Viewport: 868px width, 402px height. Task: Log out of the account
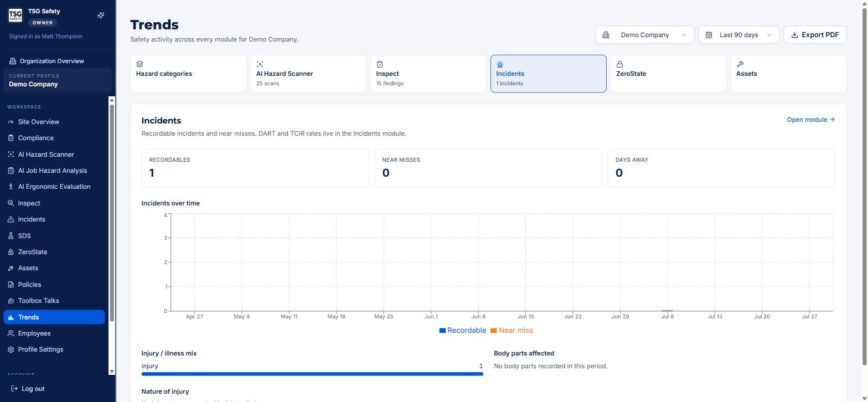pos(28,389)
